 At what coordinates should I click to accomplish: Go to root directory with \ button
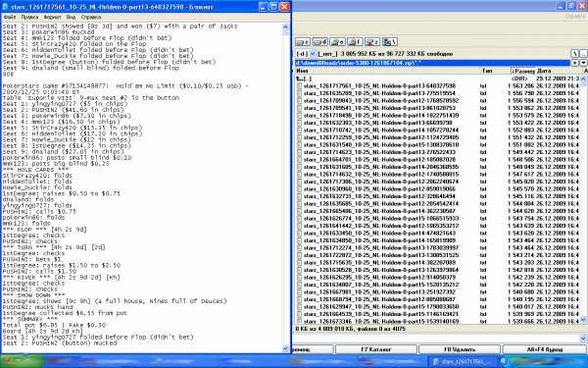575,54
